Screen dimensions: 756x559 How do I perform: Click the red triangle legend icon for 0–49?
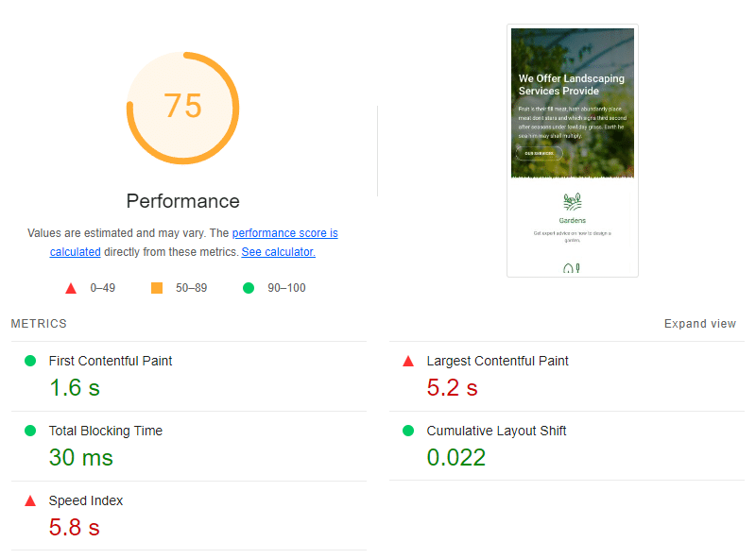point(70,288)
